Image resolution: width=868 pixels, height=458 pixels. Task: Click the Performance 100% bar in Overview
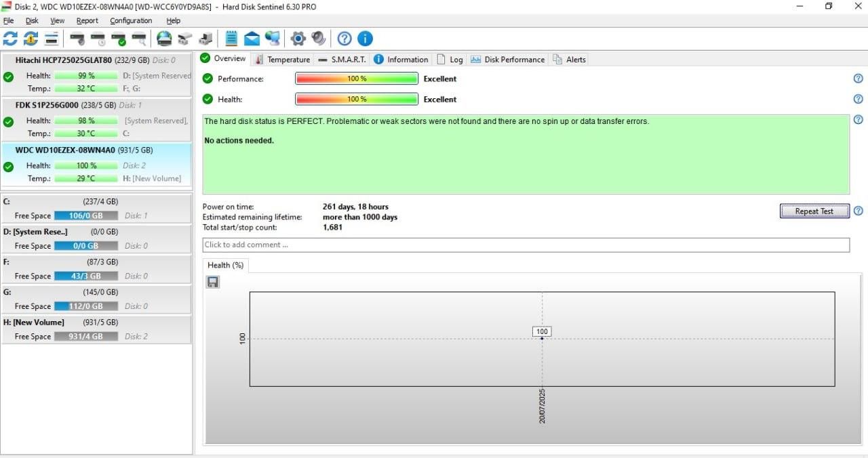(357, 79)
